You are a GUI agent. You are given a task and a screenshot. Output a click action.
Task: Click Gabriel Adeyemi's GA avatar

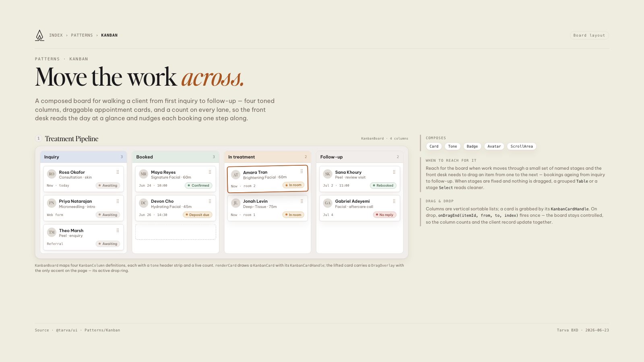[328, 203]
